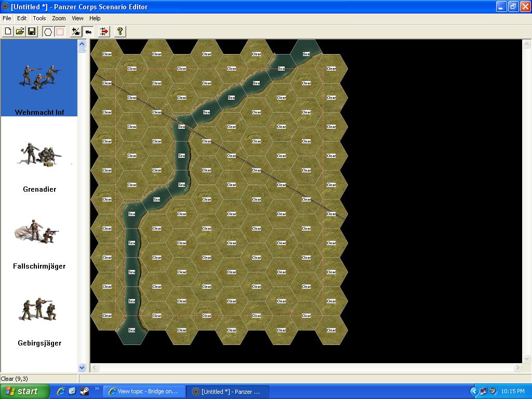Toggle the truck transport mode button
This screenshot has height=399, width=532.
[88, 32]
